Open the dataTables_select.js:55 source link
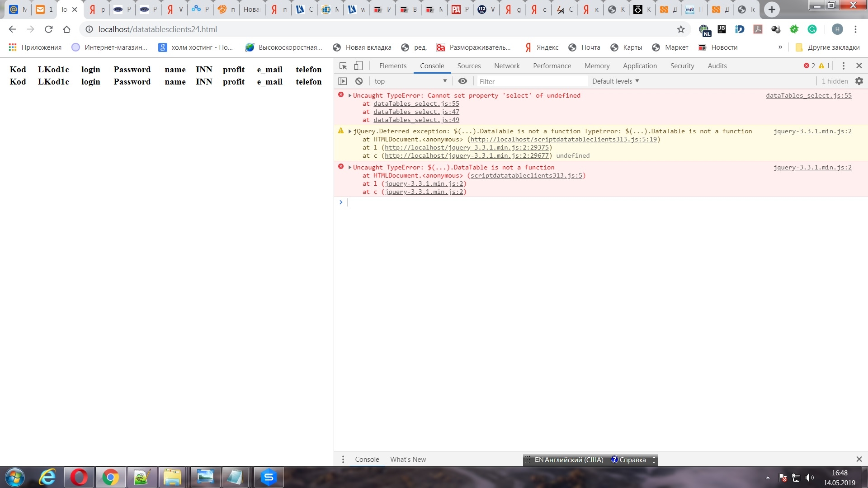The width and height of the screenshot is (868, 488). (x=808, y=96)
